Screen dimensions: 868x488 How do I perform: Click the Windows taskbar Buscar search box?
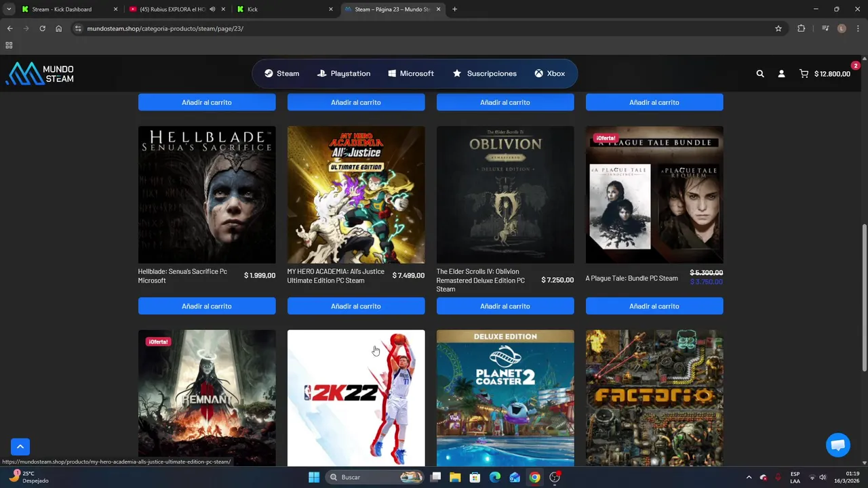tap(375, 477)
